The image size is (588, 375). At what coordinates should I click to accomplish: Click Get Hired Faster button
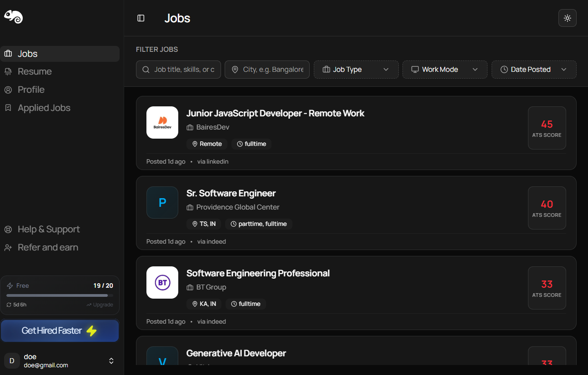(60, 330)
